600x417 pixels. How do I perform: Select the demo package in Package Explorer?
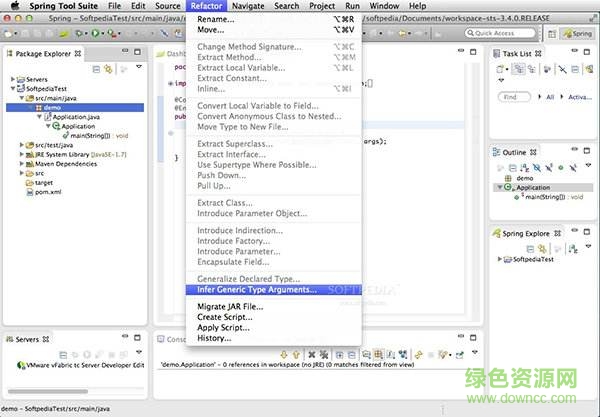(75, 108)
